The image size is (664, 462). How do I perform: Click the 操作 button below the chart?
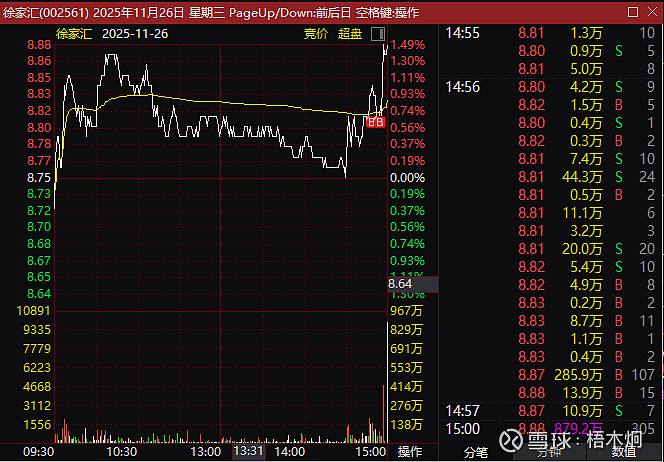410,452
